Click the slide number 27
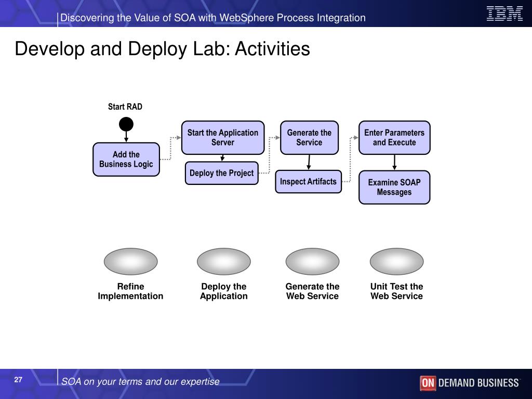 [x=18, y=380]
